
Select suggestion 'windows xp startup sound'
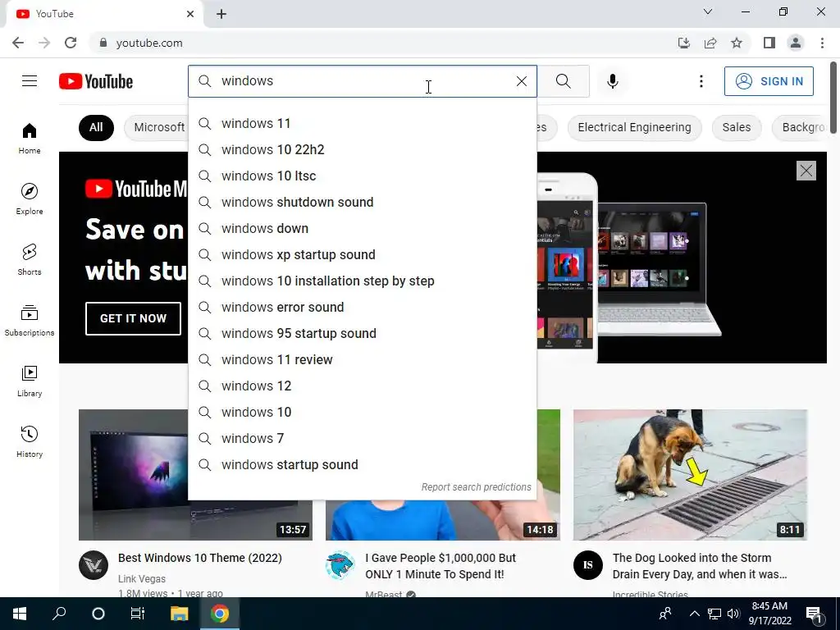pos(362,254)
